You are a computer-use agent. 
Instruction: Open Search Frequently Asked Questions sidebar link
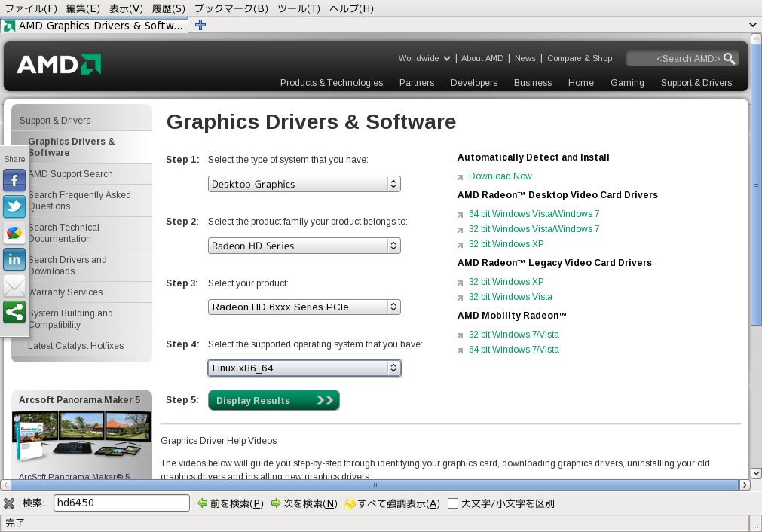[x=79, y=200]
